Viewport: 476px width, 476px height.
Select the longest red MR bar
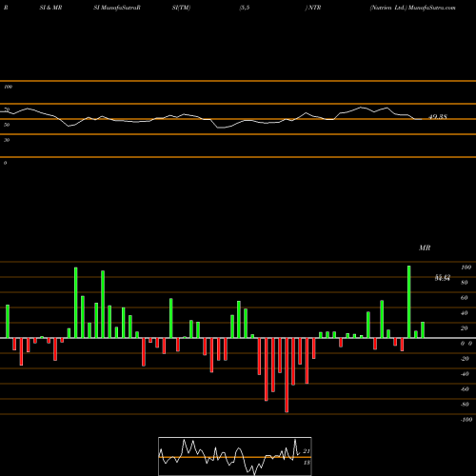287,375
